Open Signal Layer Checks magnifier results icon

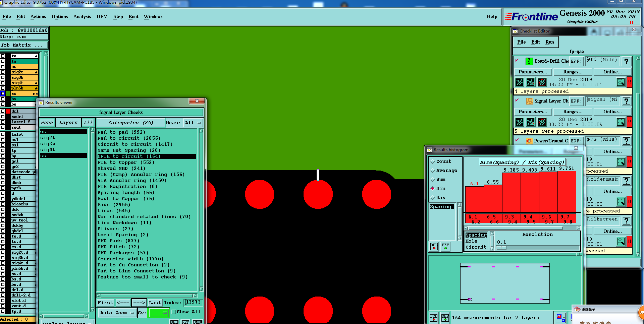pyautogui.click(x=621, y=122)
